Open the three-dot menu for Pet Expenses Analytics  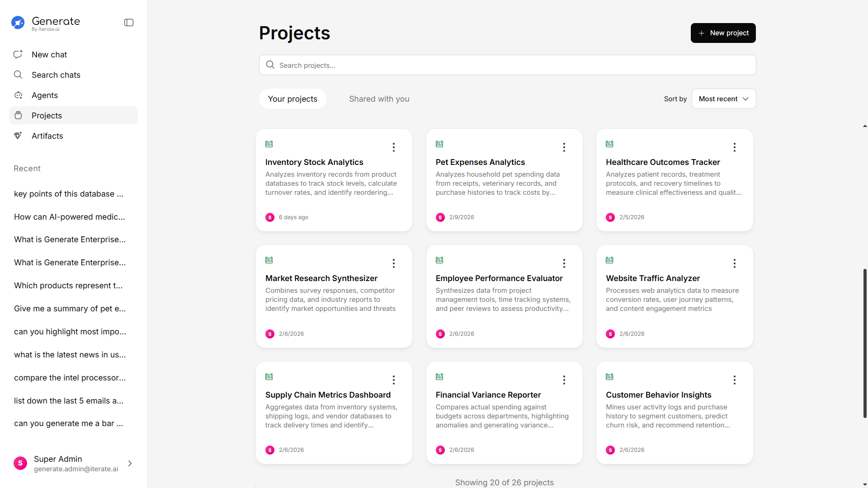click(564, 147)
